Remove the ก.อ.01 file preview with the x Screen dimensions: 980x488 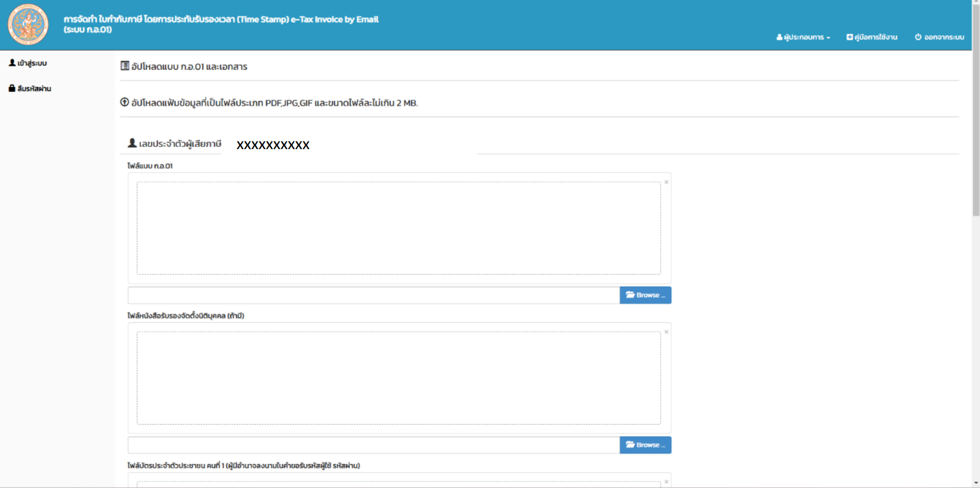point(666,182)
